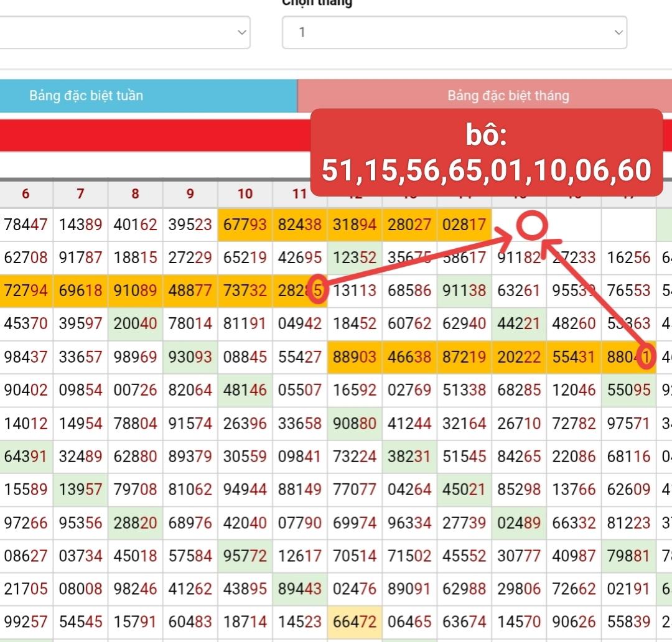Select the pale yellow cell 66472
672x642 pixels.
click(355, 621)
